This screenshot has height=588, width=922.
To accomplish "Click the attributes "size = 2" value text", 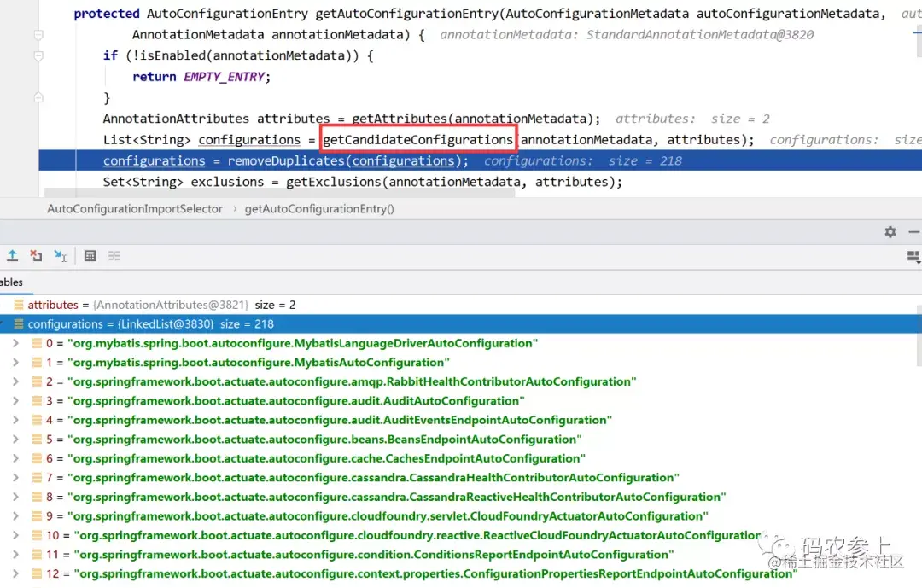I will (x=275, y=305).
